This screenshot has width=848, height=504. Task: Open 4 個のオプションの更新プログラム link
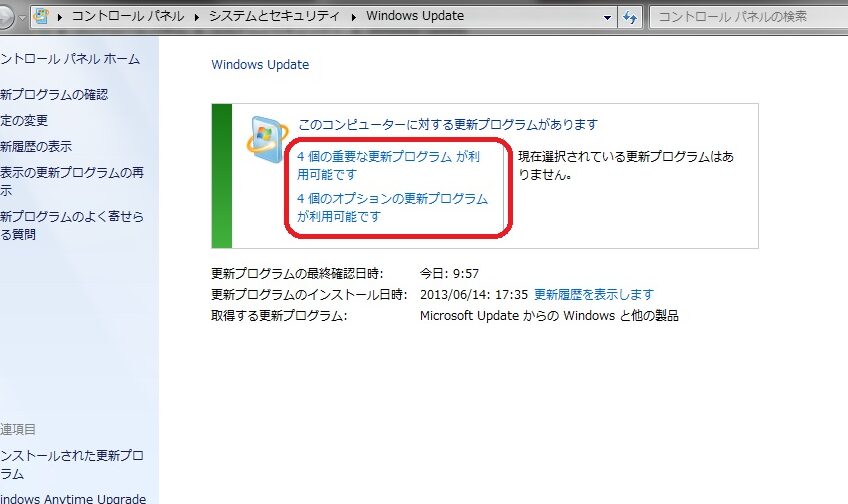[392, 207]
